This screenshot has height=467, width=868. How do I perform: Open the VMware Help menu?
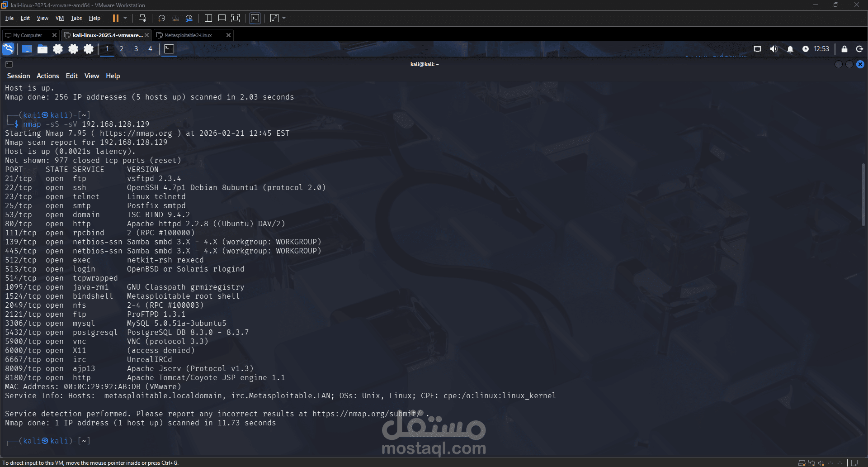[x=94, y=18]
